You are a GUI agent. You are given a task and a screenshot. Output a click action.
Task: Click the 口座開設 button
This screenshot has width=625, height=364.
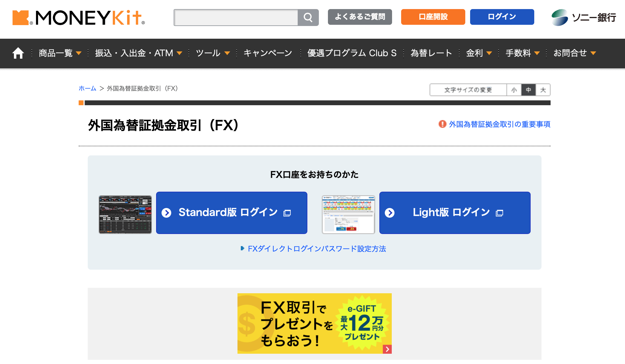click(x=433, y=17)
